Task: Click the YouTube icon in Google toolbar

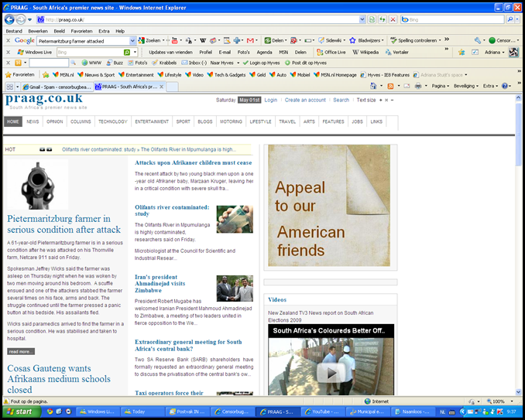Action: tap(174, 41)
